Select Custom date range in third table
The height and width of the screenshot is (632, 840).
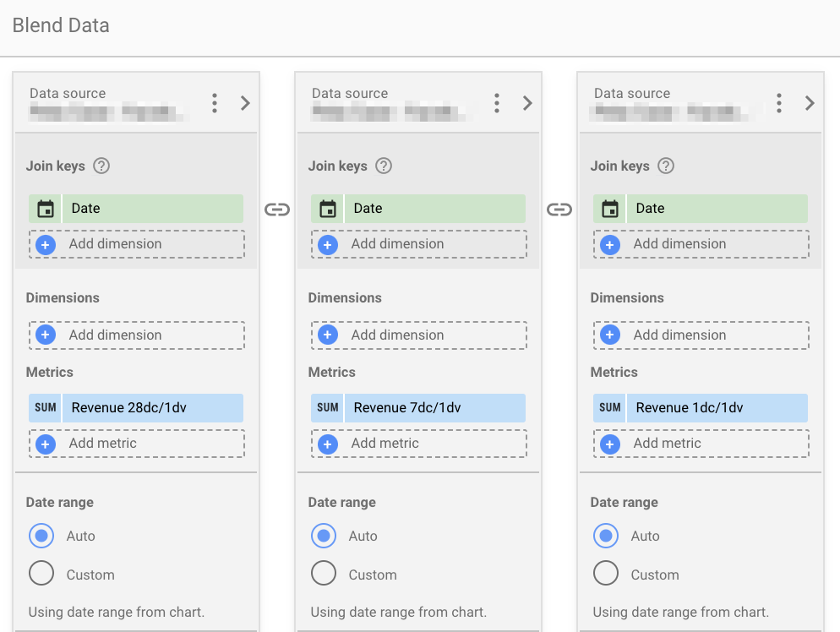coord(606,574)
